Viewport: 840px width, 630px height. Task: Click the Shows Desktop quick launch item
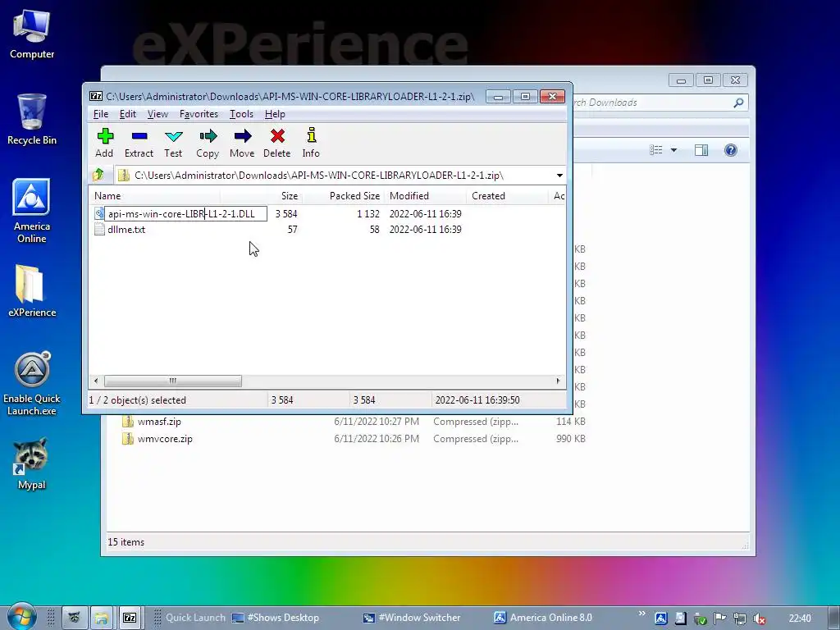(276, 618)
